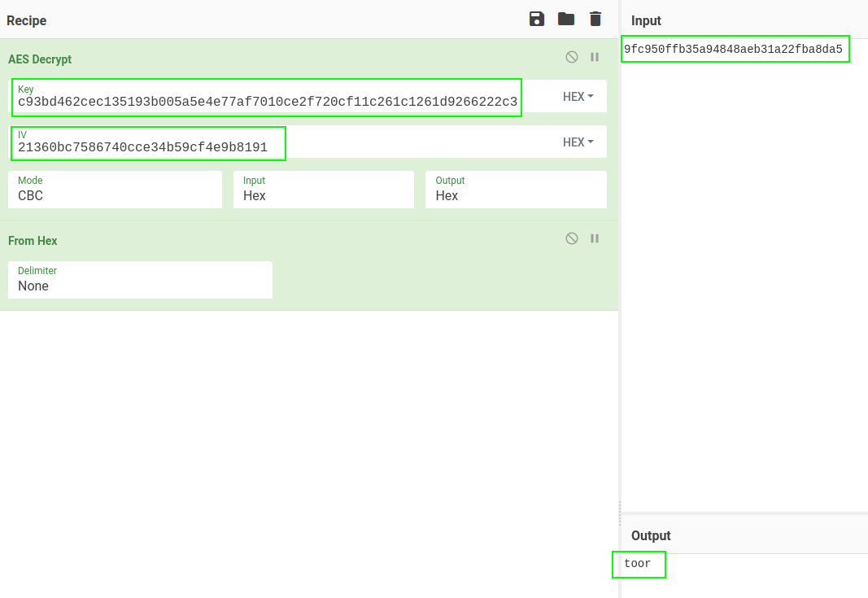The image size is (868, 598).
Task: Click the Input panel heading
Action: 646,20
